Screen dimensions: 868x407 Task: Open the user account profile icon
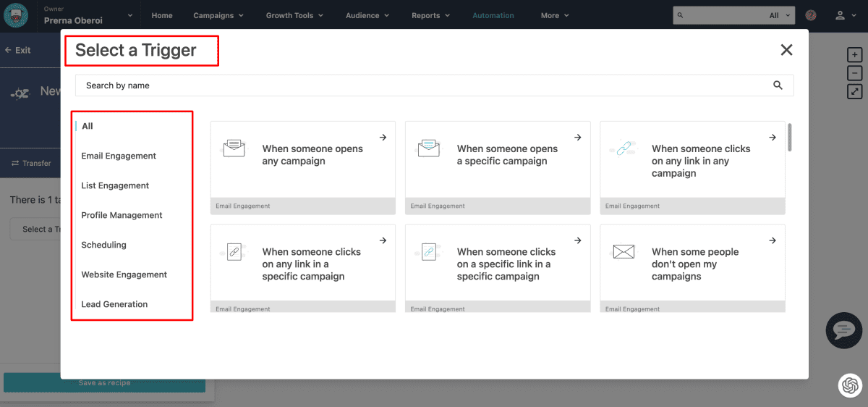click(840, 15)
